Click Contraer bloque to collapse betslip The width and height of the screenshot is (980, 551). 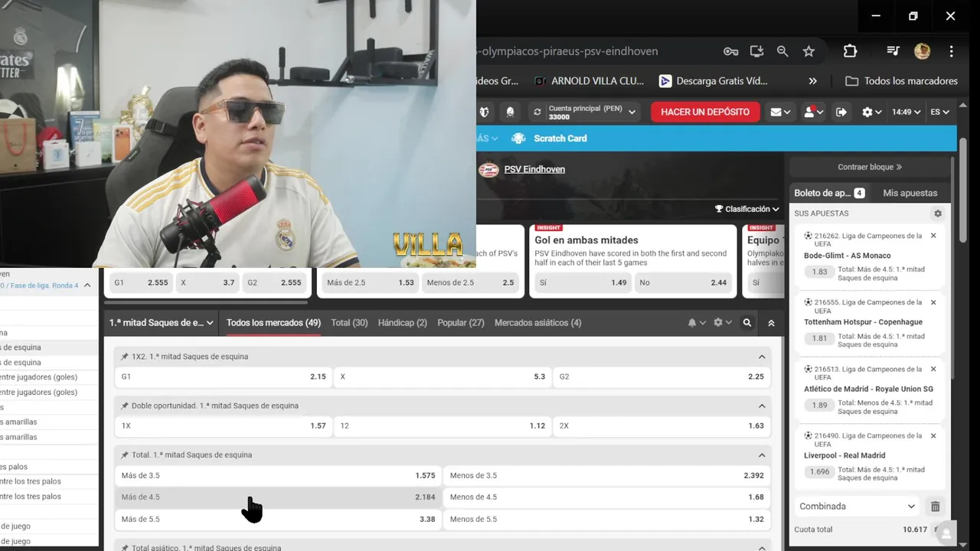(869, 167)
